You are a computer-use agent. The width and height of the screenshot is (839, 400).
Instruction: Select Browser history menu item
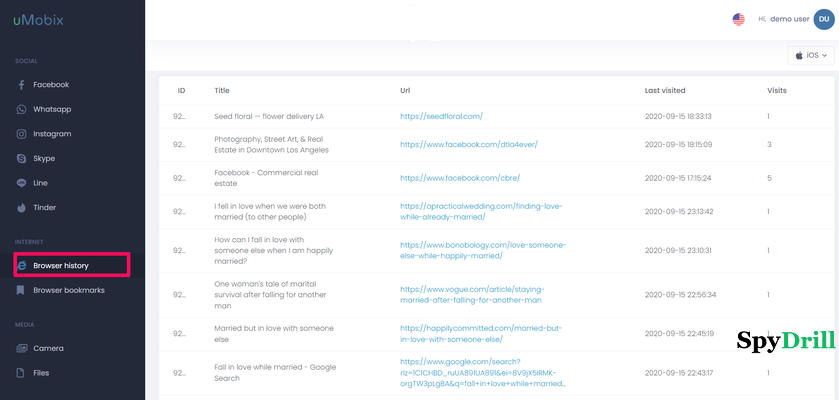pyautogui.click(x=61, y=266)
